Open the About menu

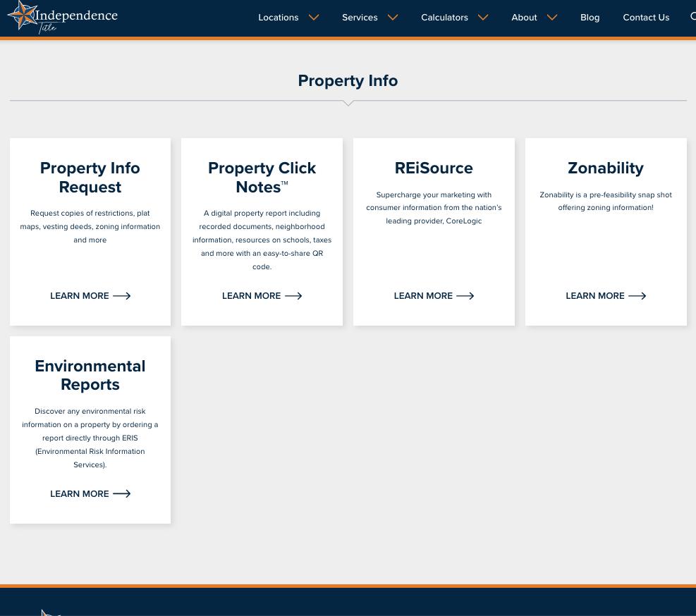tap(524, 18)
